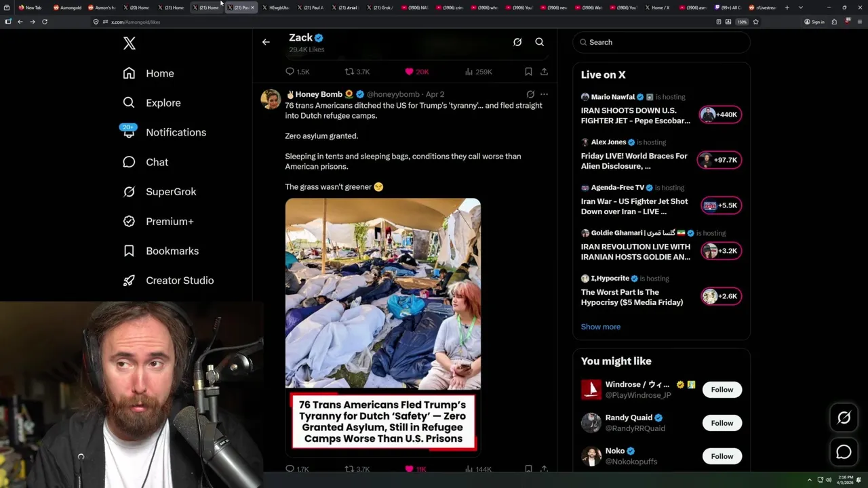The width and height of the screenshot is (868, 488).
Task: Open the browser hamburger menu
Action: (x=861, y=22)
